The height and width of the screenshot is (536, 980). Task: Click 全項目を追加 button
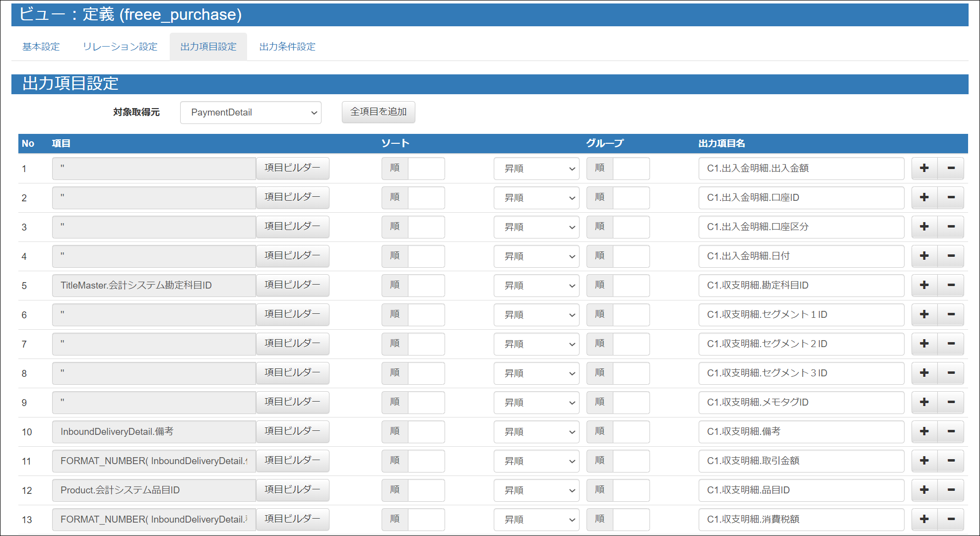click(x=378, y=112)
